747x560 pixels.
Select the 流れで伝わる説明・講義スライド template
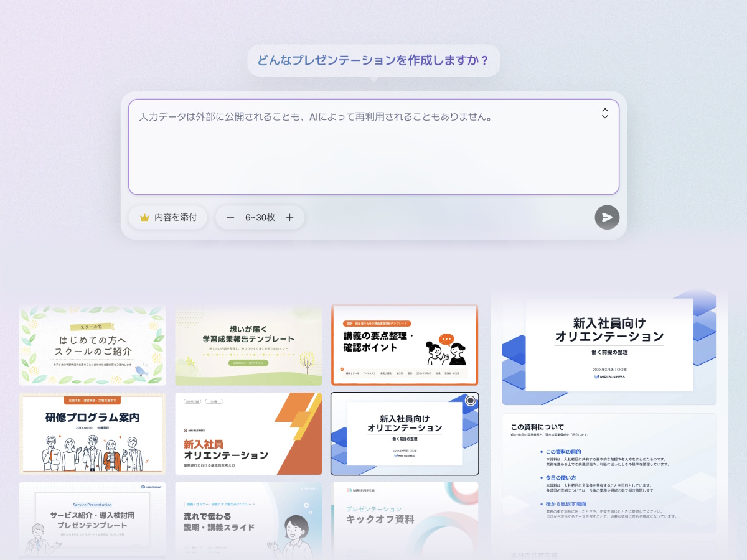pos(248,519)
